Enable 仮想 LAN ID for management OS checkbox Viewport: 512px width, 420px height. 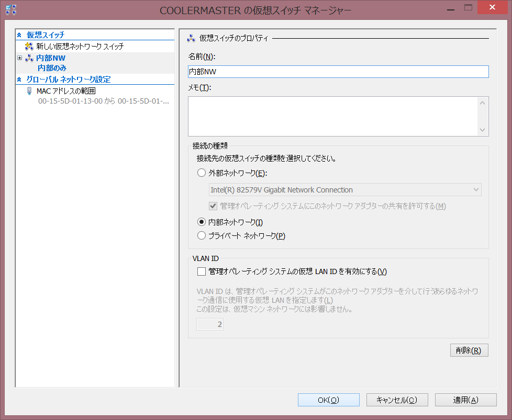point(202,271)
